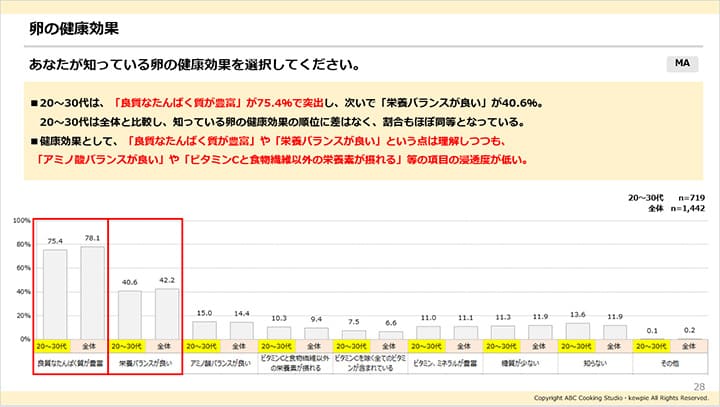Click the question text あなたが知っている卵の健康効果を選択してください。
This screenshot has width=720, height=407.
[194, 64]
